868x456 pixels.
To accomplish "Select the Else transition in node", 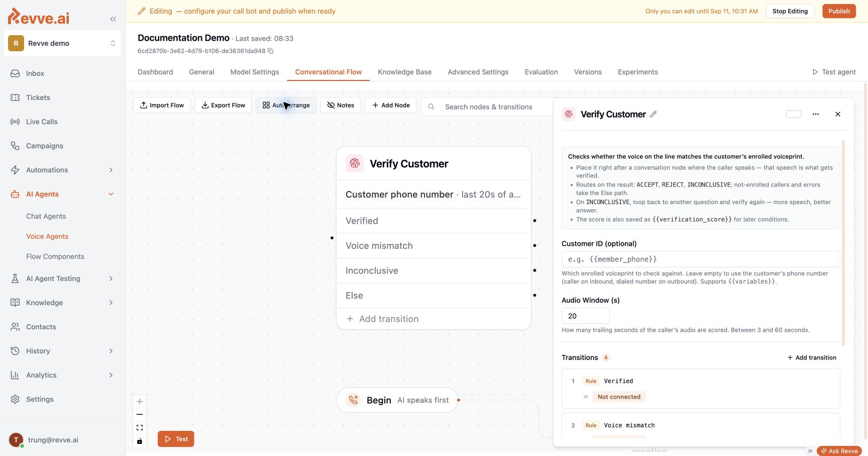I will [x=433, y=296].
